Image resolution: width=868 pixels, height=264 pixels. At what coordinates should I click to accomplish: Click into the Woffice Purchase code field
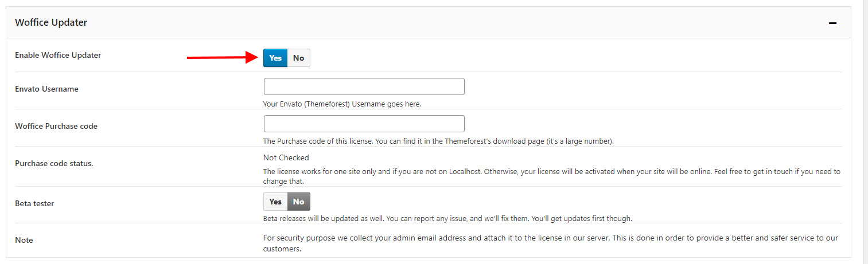click(364, 124)
